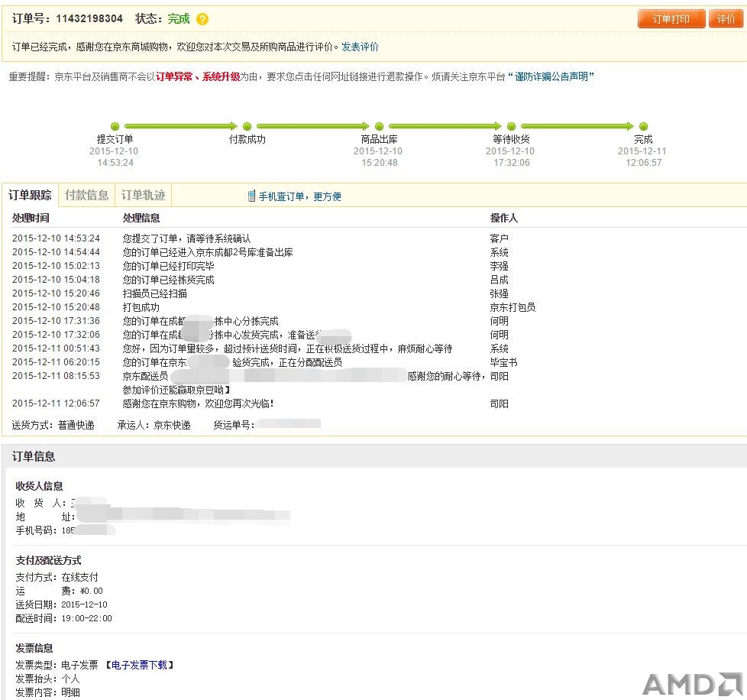Click the 支付及配送方式 heading
Screen dimensions: 747x700
coord(48,560)
